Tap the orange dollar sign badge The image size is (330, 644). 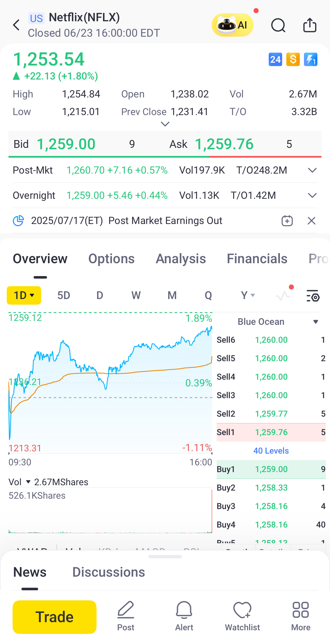click(293, 59)
